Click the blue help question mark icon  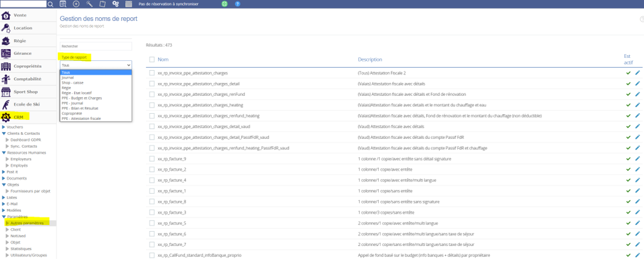[x=238, y=4]
